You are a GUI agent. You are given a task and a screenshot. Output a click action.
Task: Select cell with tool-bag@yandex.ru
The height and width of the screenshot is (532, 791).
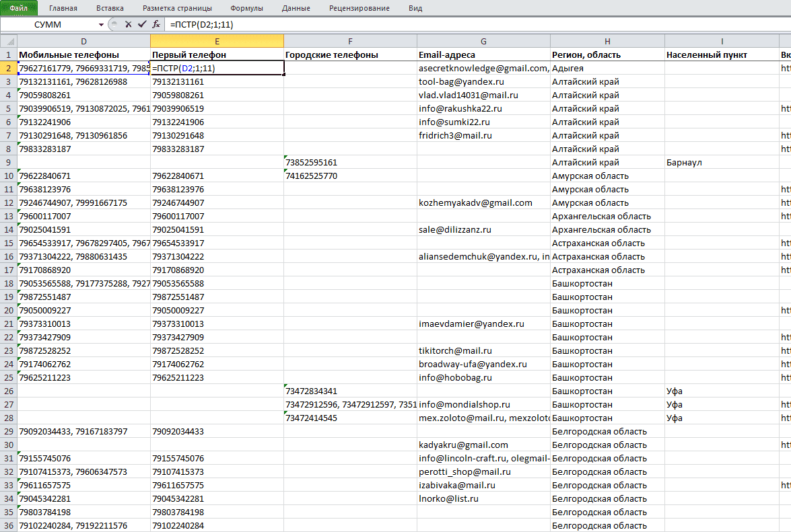pos(483,81)
